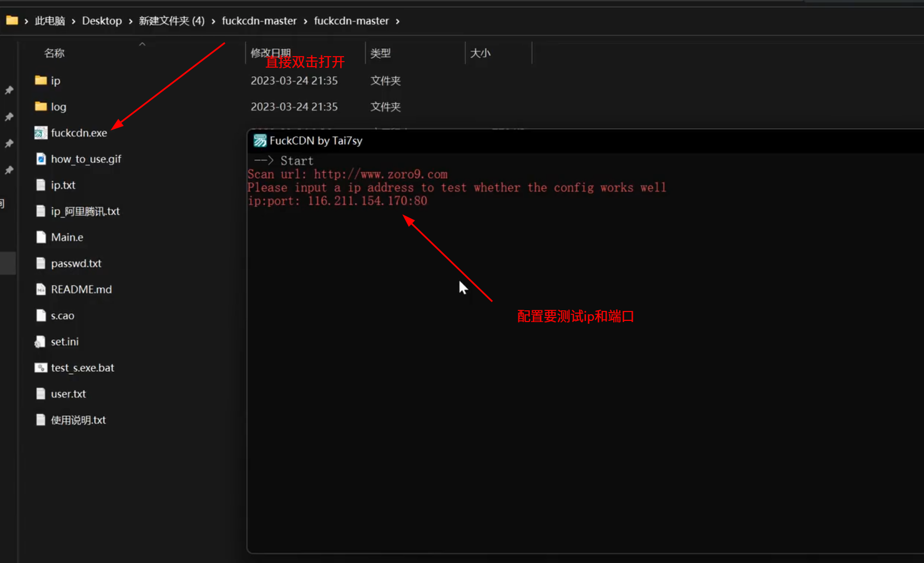Select the folder named log
Viewport: 924px width, 563px height.
tap(59, 107)
